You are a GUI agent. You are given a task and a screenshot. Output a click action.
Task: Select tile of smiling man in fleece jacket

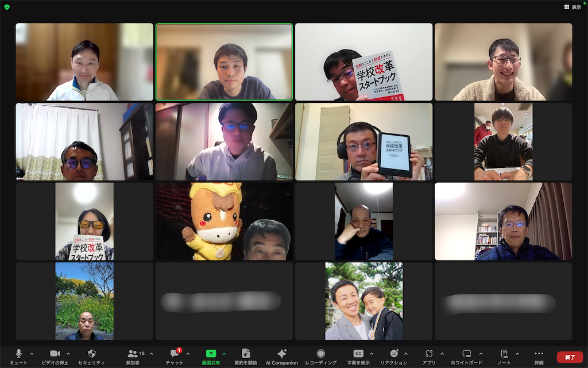coord(503,62)
